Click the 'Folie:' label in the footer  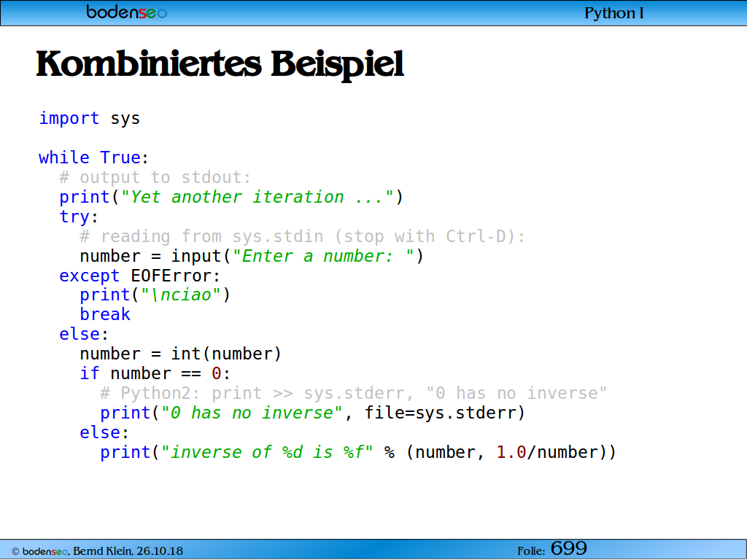coord(531,551)
